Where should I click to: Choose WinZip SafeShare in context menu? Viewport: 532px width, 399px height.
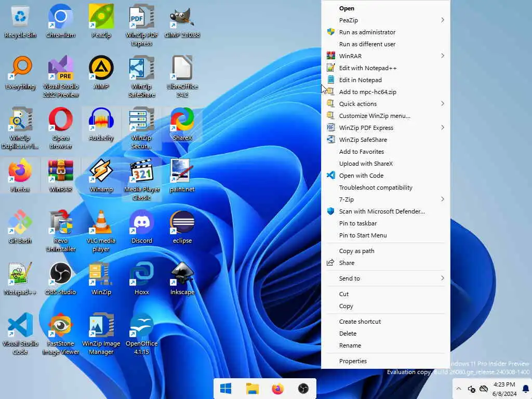385,140
